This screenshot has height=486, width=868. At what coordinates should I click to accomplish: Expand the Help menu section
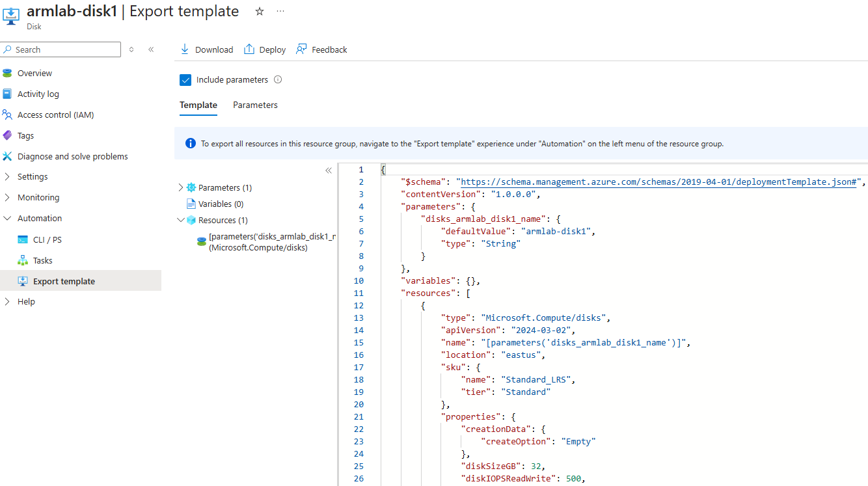(7, 302)
